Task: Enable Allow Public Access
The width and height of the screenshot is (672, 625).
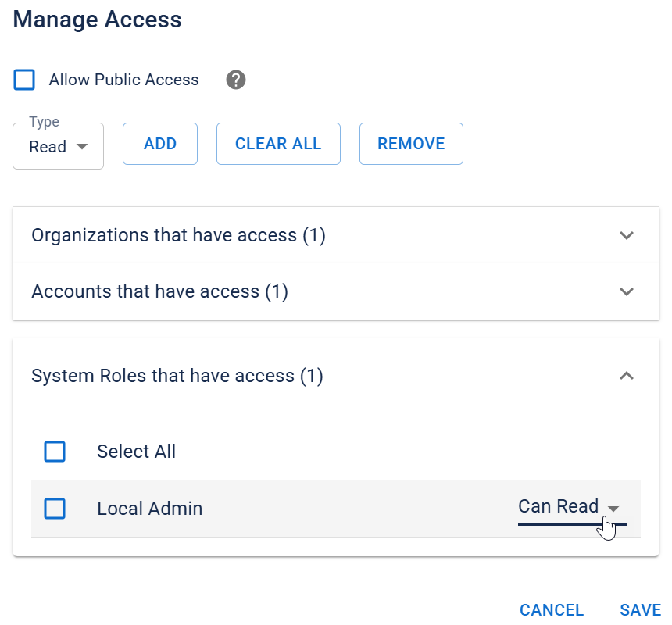Action: tap(24, 80)
